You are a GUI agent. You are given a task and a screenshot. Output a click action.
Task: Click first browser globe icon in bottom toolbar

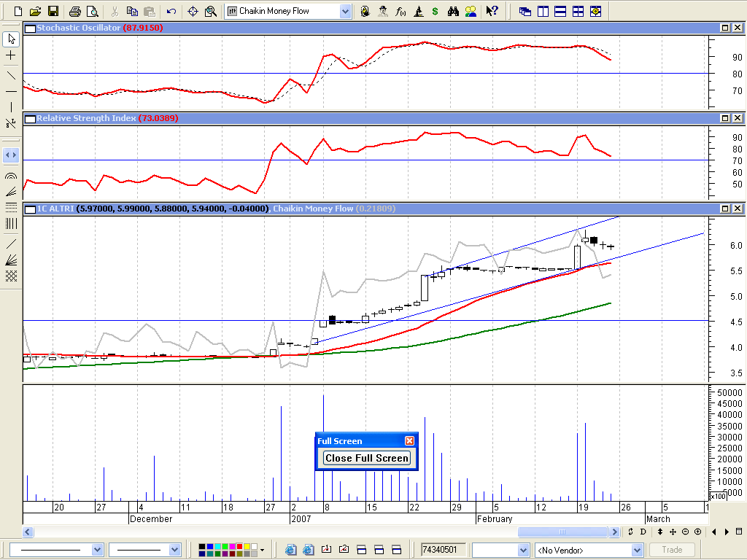[290, 550]
